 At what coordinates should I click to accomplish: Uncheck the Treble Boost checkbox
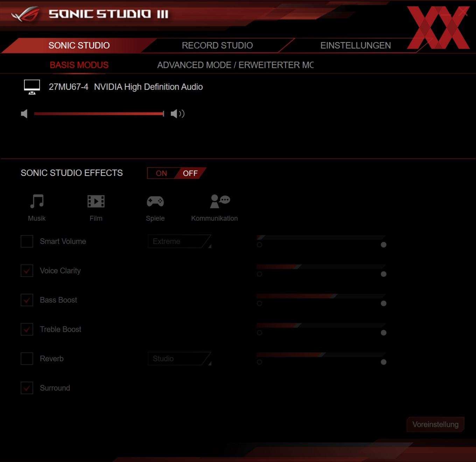[x=27, y=329]
